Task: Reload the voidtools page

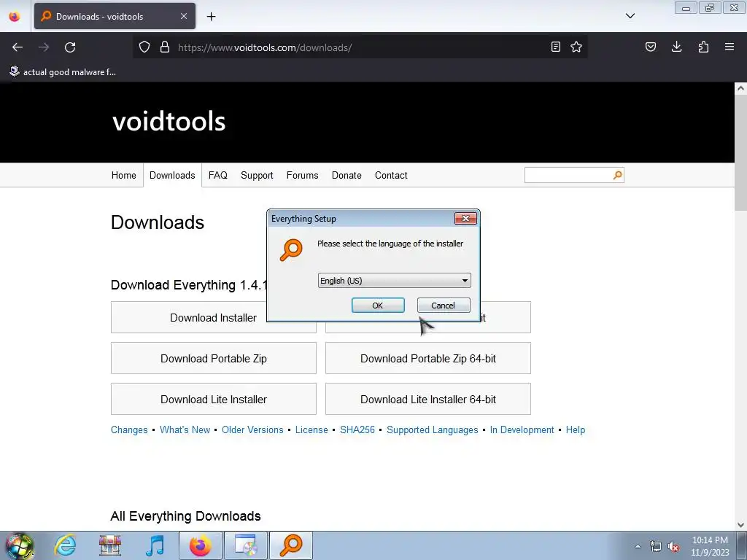Action: point(70,47)
